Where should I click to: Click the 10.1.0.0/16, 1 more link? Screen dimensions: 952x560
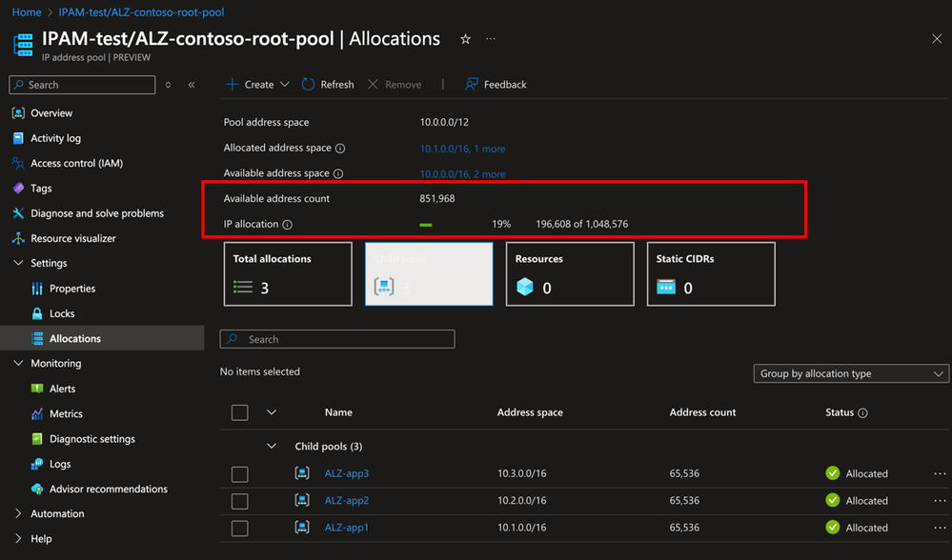462,149
